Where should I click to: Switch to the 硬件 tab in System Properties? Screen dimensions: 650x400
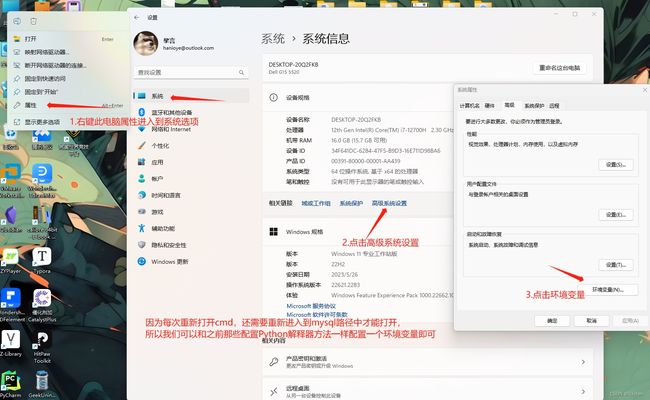tap(490, 106)
